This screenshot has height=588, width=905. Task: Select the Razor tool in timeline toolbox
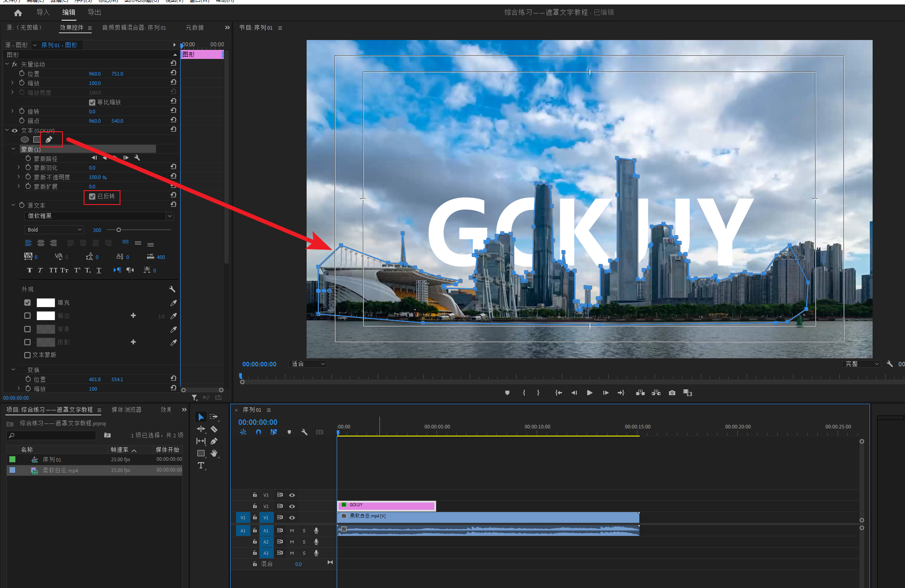(214, 429)
